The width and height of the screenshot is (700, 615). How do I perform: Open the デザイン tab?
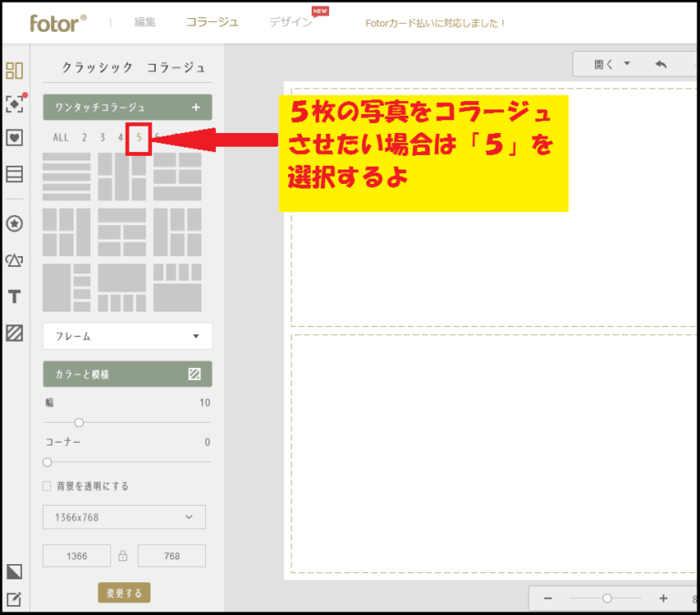291,22
